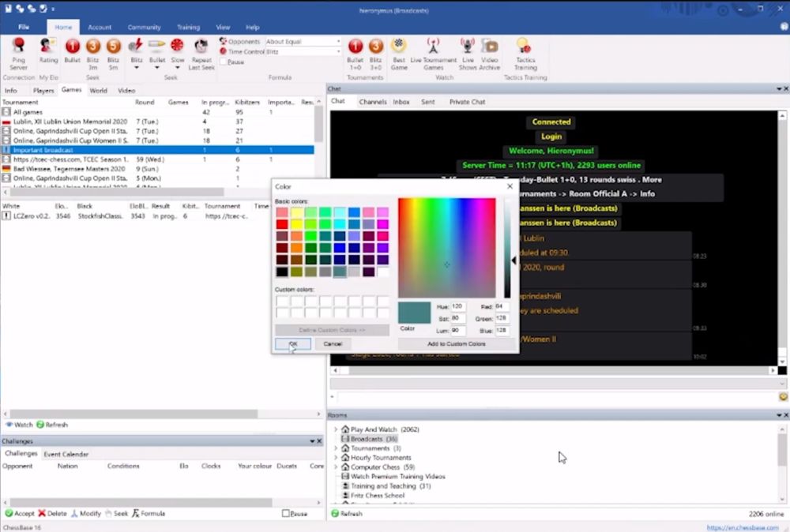Open Live Tournament Games
790x532 pixels.
click(433, 52)
